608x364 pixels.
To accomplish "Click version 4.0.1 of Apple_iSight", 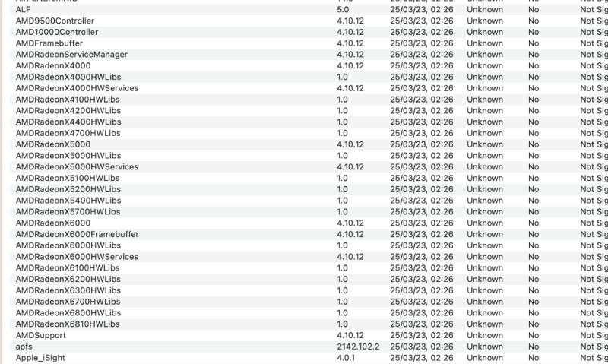I will point(346,358).
